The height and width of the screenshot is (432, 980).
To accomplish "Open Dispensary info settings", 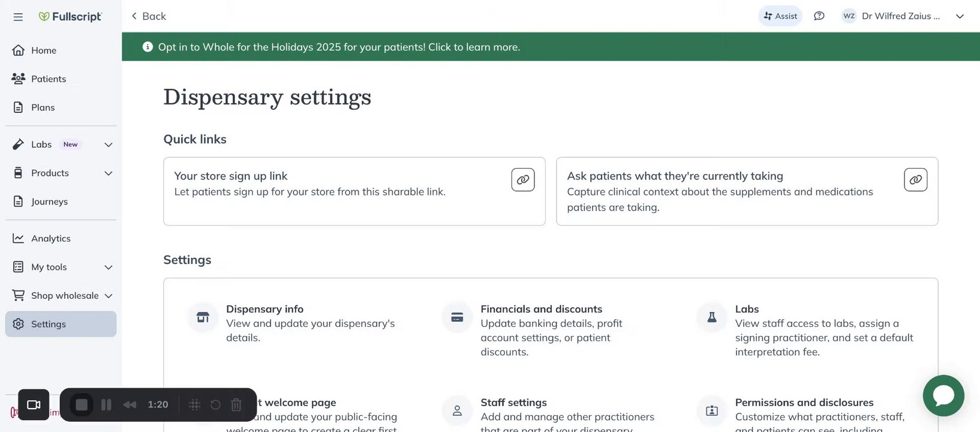I will coord(264,309).
